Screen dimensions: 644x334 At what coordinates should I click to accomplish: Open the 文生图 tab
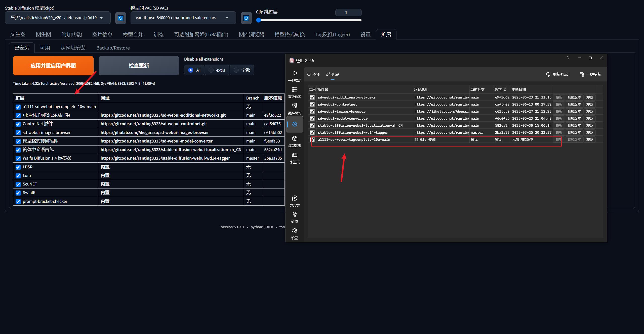[x=18, y=34]
